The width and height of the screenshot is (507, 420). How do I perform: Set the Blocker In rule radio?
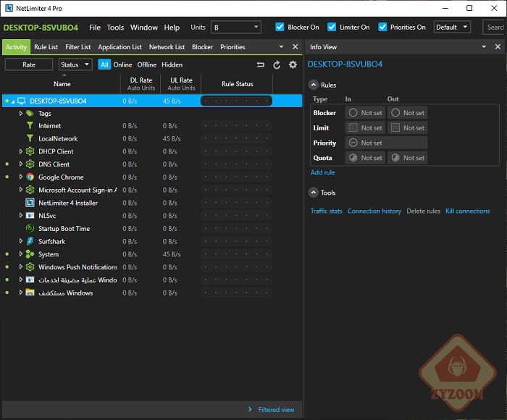point(353,112)
